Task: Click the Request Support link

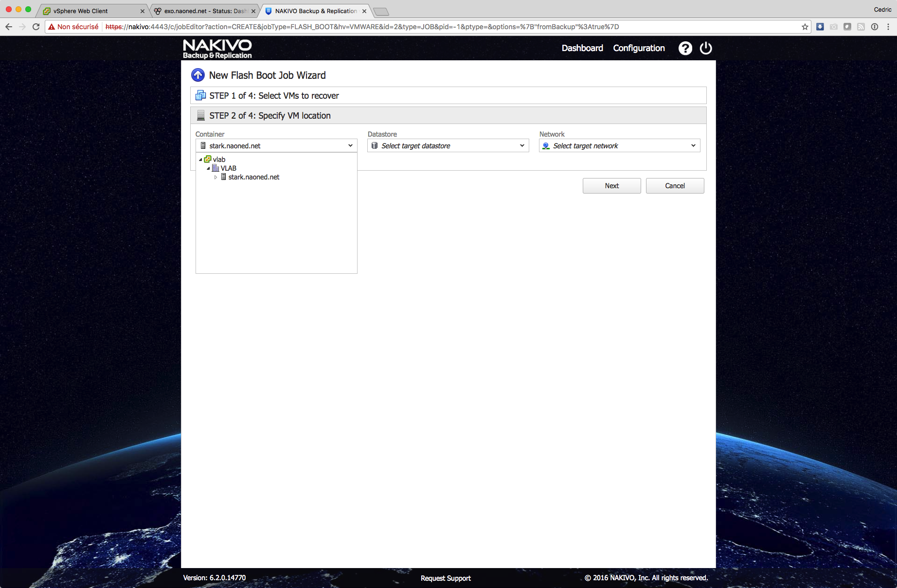Action: tap(446, 578)
